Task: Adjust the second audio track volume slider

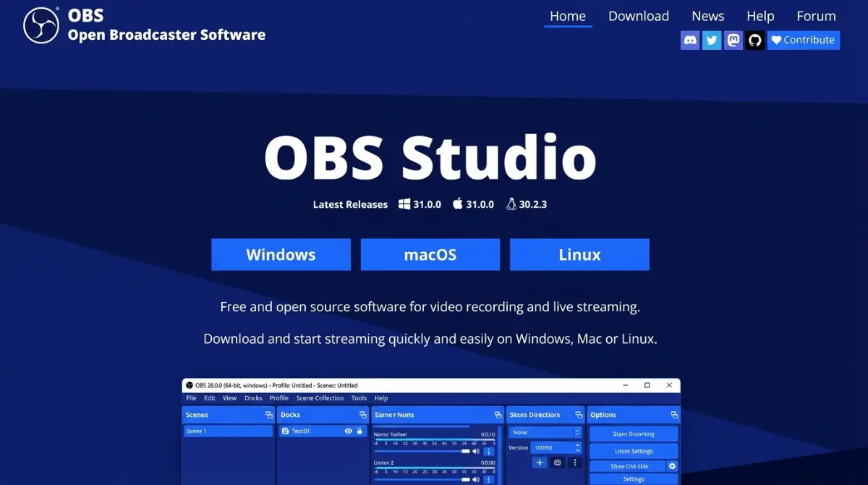Action: pyautogui.click(x=422, y=478)
